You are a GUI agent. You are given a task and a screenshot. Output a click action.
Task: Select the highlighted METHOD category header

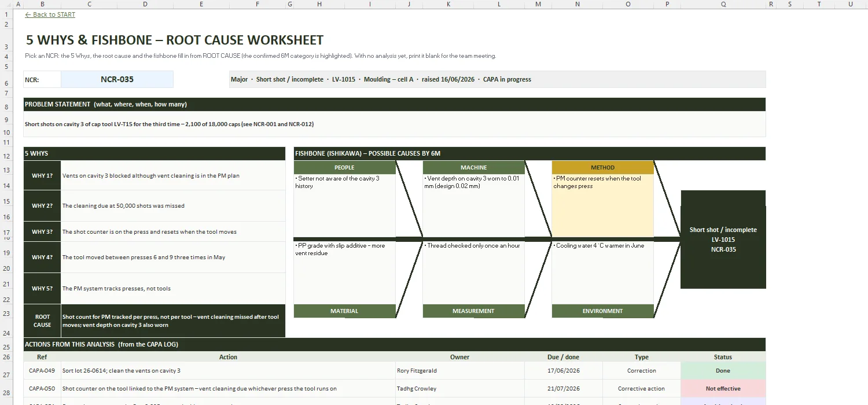click(602, 167)
